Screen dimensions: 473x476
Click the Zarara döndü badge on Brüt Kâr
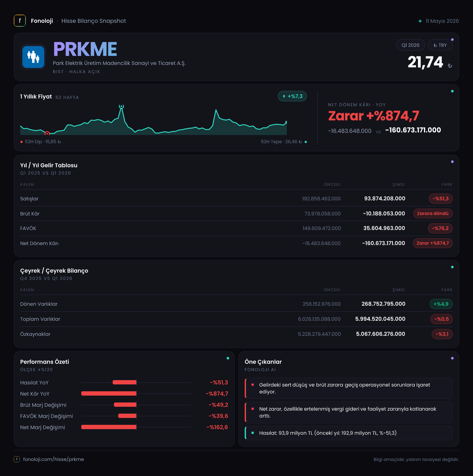433,214
